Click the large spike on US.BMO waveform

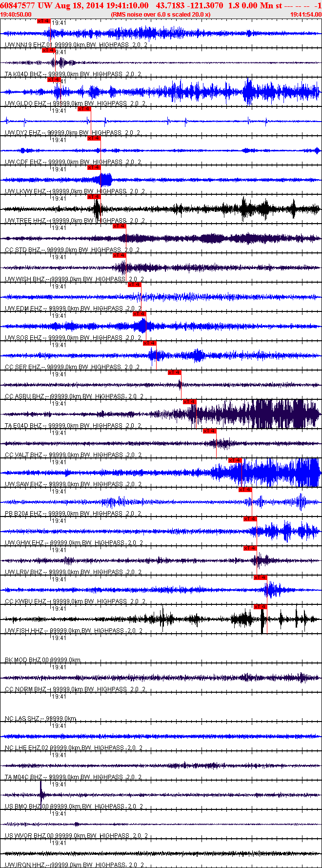point(41,790)
